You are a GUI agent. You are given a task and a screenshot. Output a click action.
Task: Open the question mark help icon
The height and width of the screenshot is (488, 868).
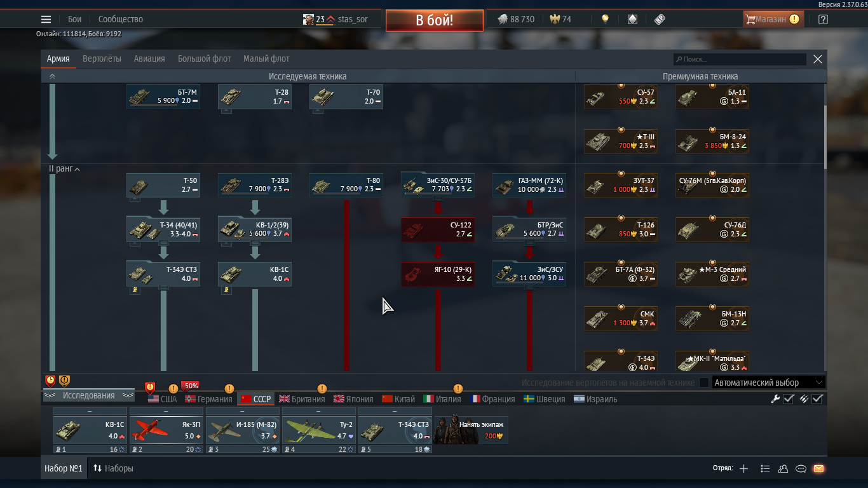(823, 19)
